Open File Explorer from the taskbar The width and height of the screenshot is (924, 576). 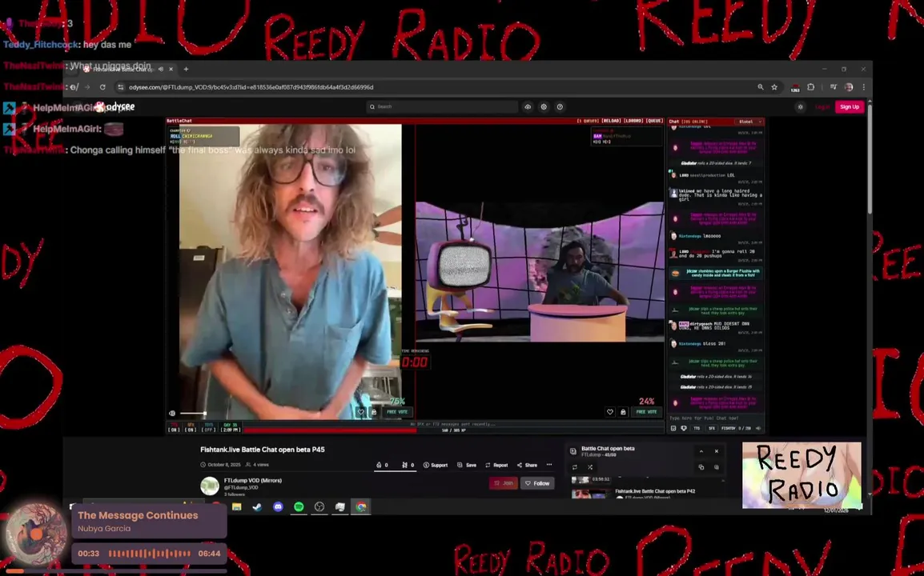pos(237,506)
